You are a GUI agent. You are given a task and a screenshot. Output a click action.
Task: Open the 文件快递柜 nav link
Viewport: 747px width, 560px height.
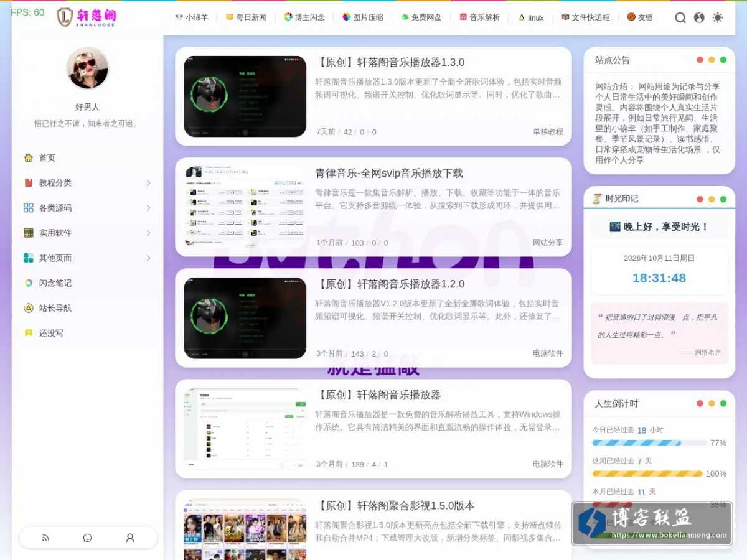tap(586, 17)
